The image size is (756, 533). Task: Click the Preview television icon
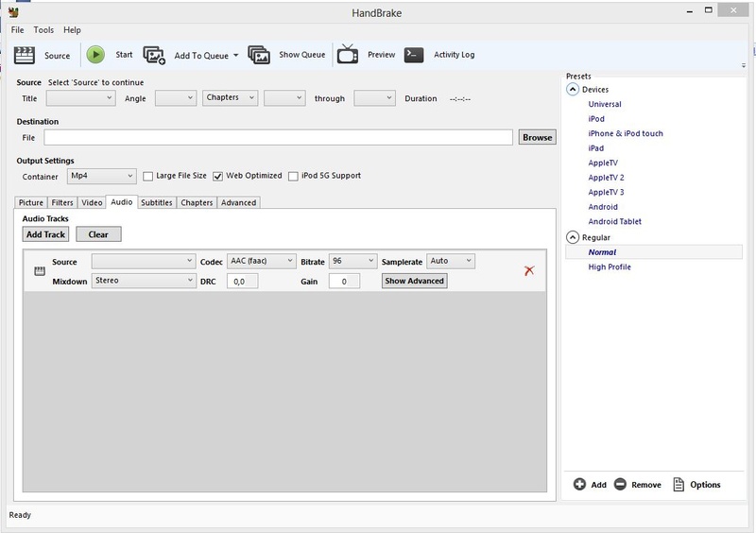pyautogui.click(x=348, y=55)
